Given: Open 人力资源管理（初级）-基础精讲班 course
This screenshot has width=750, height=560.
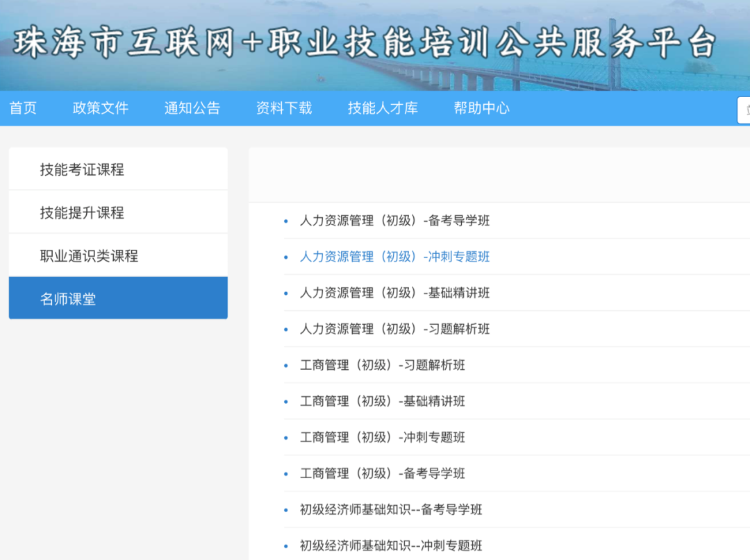Looking at the screenshot, I should coord(394,293).
